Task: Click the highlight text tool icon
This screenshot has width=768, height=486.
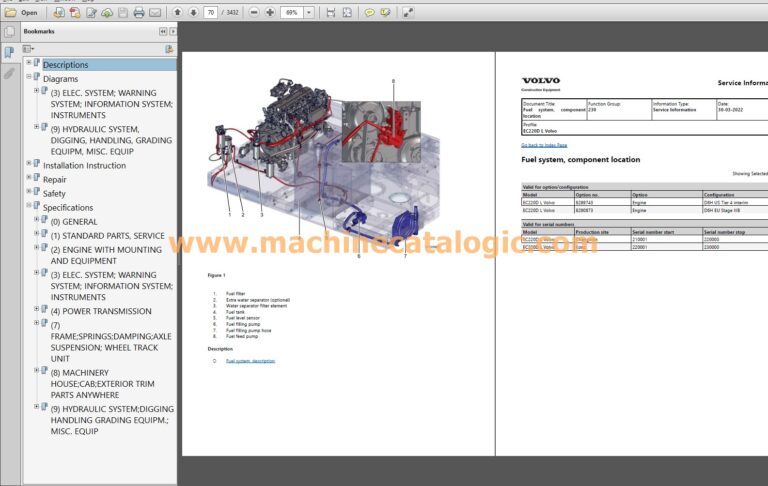Action: click(x=385, y=12)
